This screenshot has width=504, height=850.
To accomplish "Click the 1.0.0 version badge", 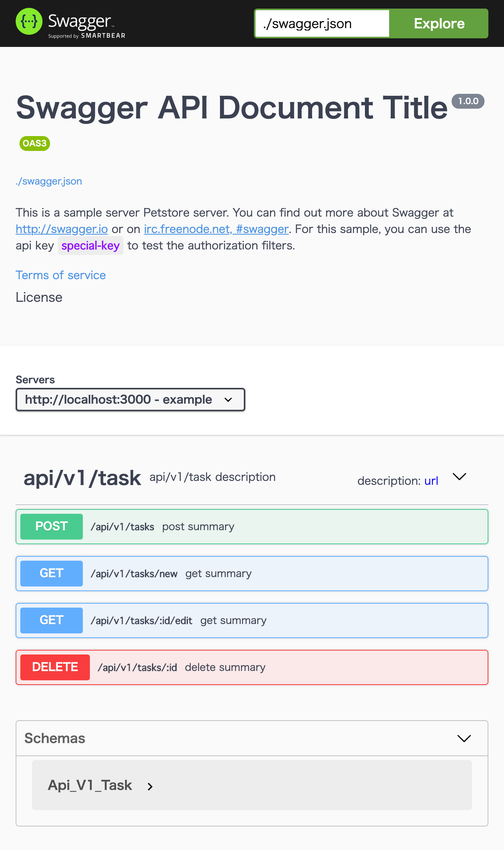I will pos(467,101).
